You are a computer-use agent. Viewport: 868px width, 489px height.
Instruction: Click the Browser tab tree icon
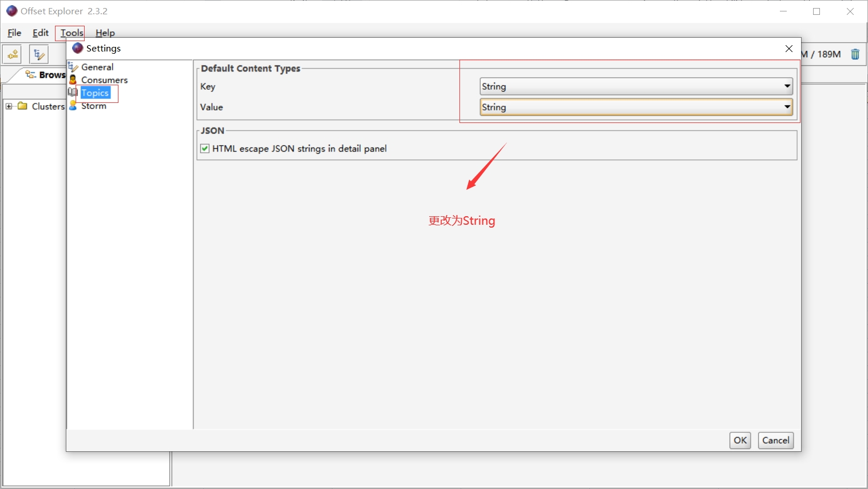pos(31,74)
